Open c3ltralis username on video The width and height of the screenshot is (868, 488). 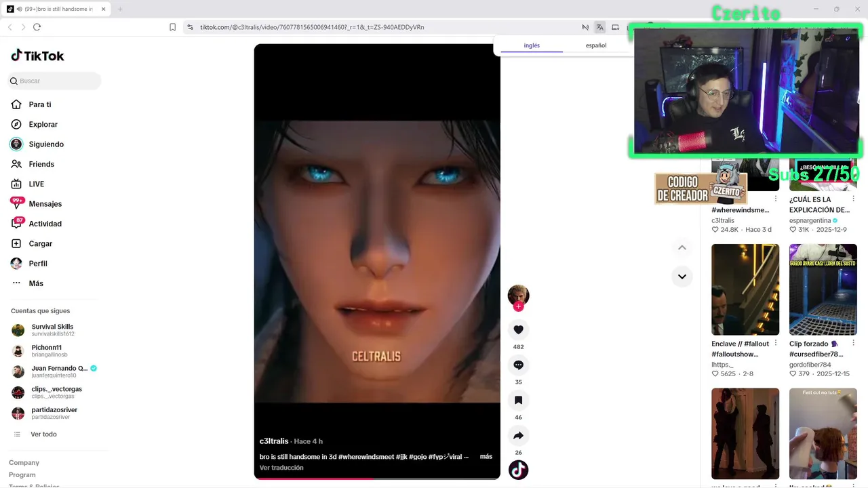click(274, 441)
